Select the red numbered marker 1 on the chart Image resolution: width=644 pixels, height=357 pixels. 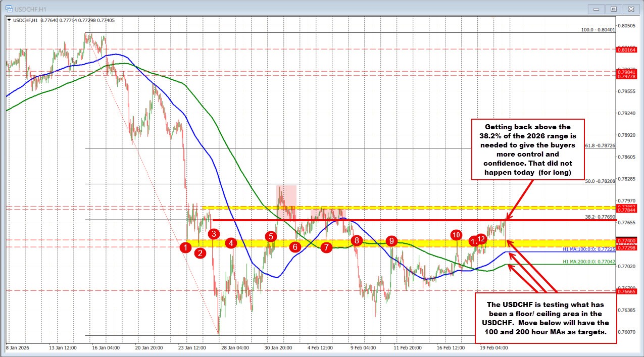tap(186, 246)
